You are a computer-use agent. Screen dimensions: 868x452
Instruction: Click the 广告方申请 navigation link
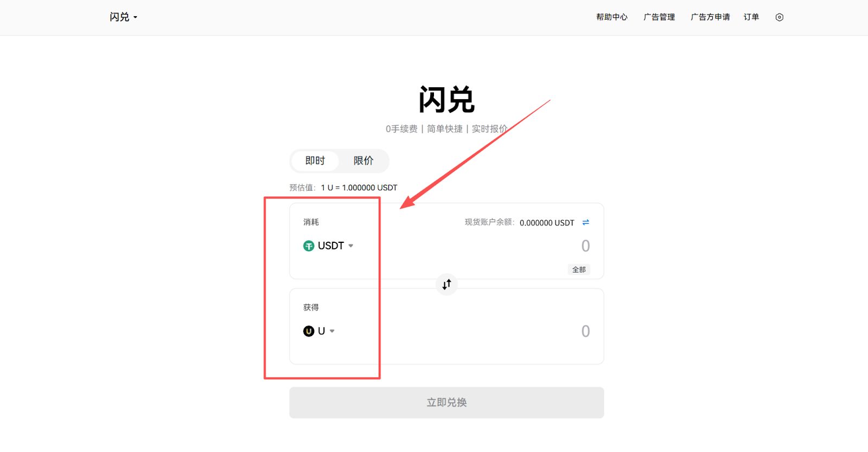(710, 17)
